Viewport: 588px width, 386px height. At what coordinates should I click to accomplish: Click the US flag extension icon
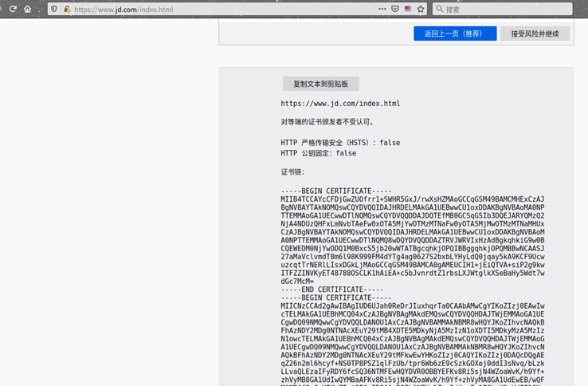click(x=408, y=10)
